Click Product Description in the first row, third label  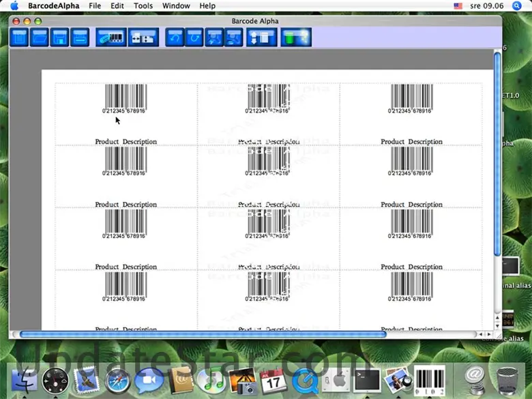(411, 141)
